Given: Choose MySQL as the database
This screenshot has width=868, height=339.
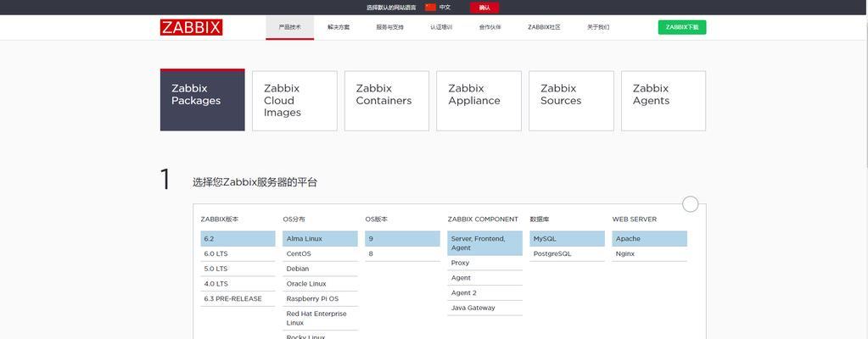Looking at the screenshot, I should click(x=567, y=239).
